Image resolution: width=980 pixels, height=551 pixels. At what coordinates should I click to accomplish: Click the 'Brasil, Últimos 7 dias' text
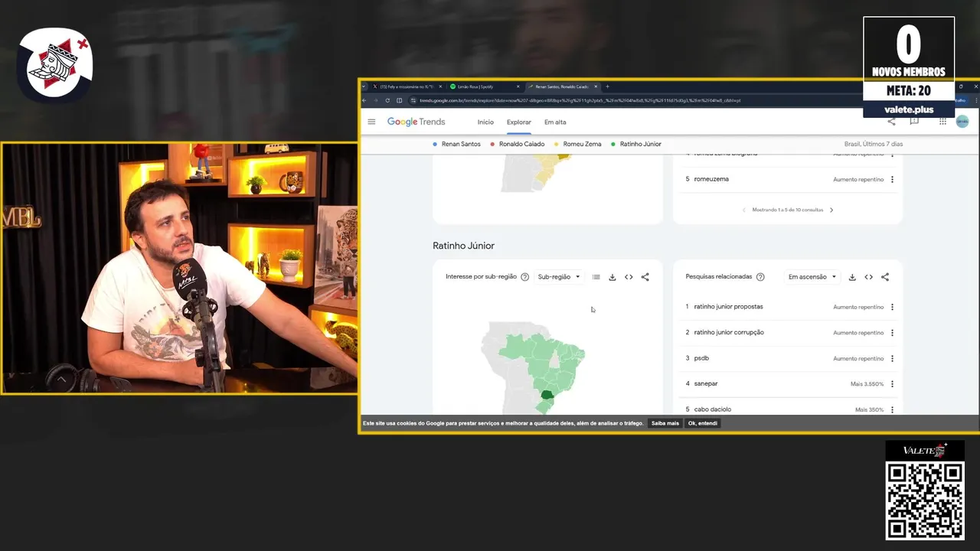coord(874,144)
